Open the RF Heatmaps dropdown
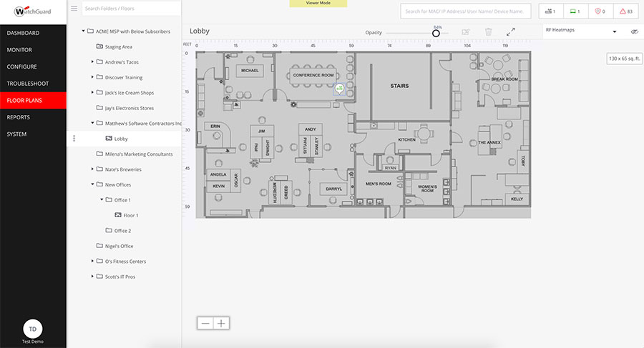The height and width of the screenshot is (348, 644). click(x=581, y=32)
